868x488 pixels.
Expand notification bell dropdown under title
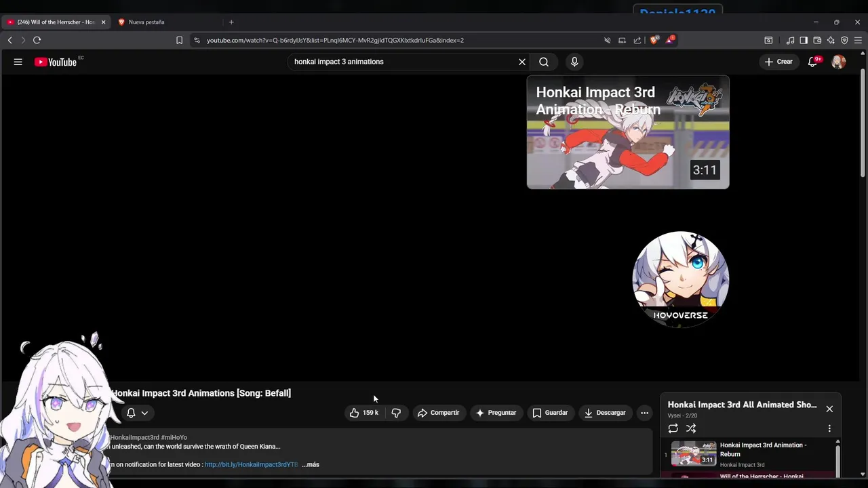click(x=137, y=413)
